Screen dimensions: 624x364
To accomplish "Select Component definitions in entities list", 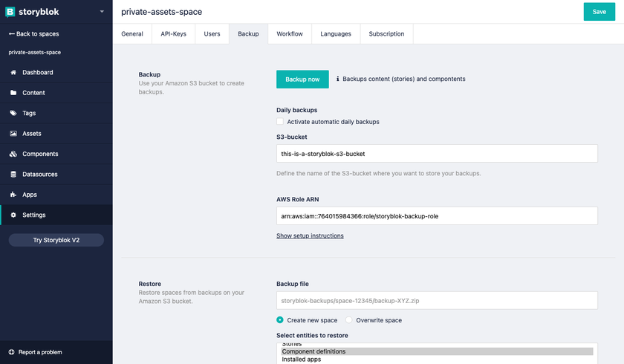I will (x=437, y=351).
